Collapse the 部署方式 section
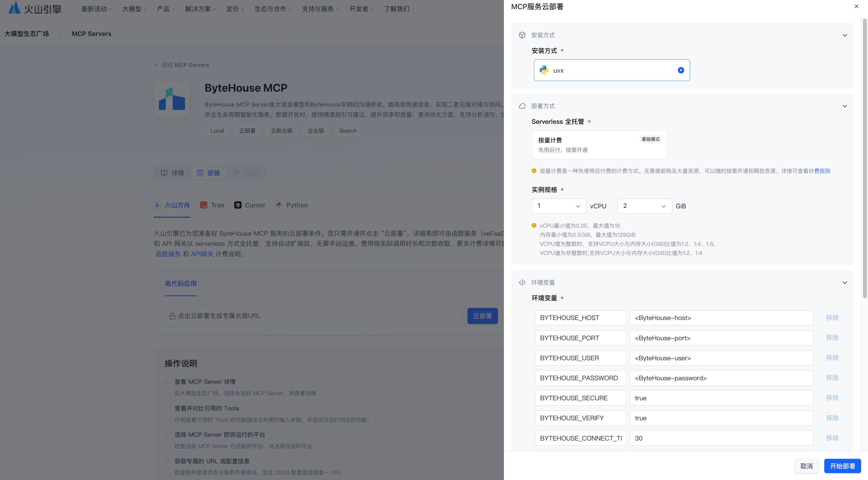 pyautogui.click(x=845, y=106)
